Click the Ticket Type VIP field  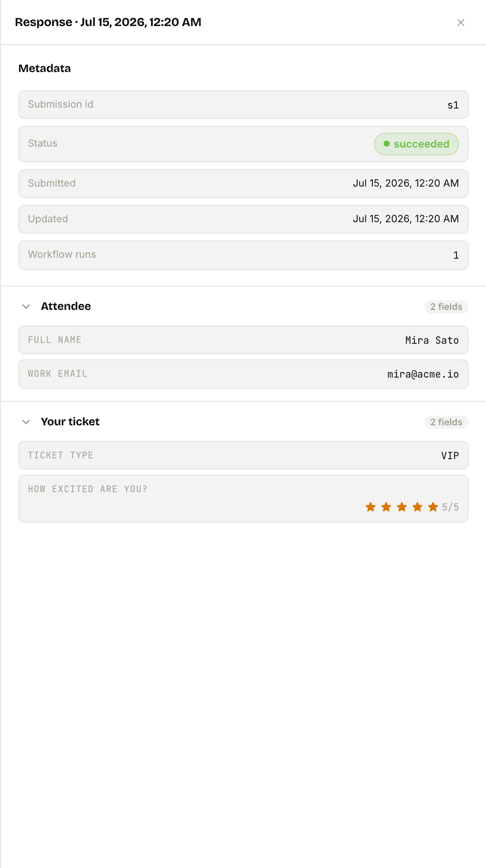coord(243,455)
